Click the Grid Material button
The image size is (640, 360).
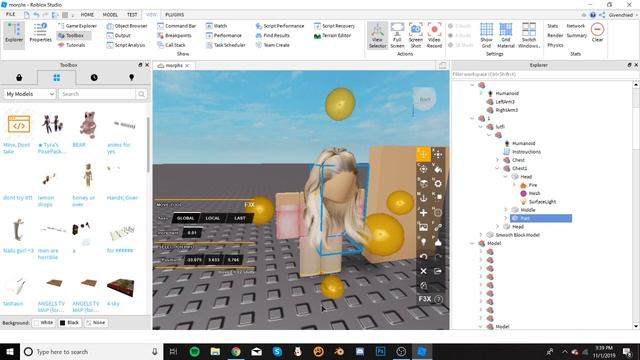(x=506, y=36)
